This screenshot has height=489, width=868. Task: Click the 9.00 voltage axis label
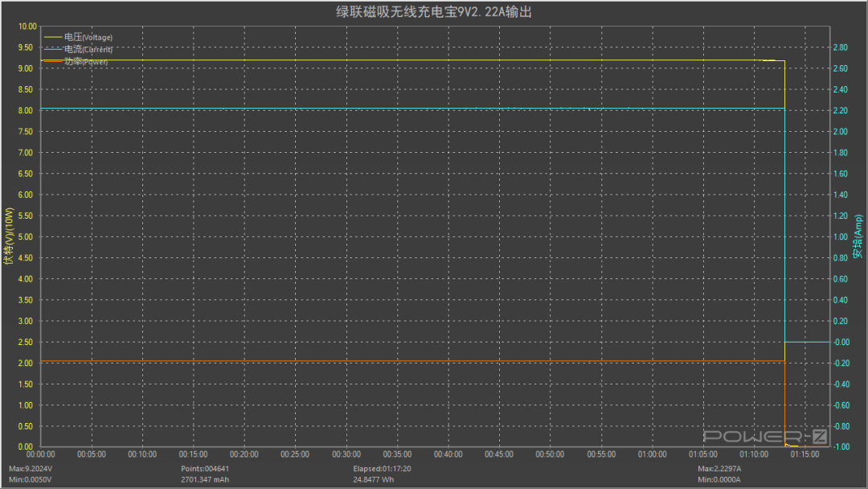pos(27,68)
